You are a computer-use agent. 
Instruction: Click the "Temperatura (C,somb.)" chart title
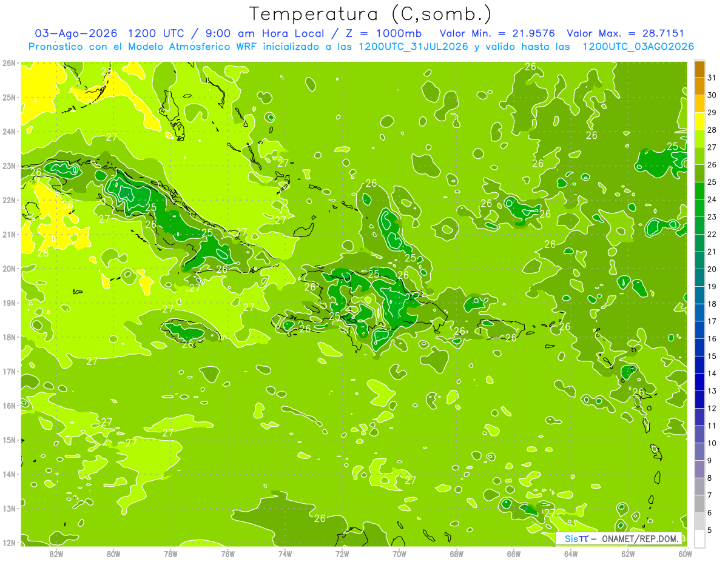click(370, 14)
